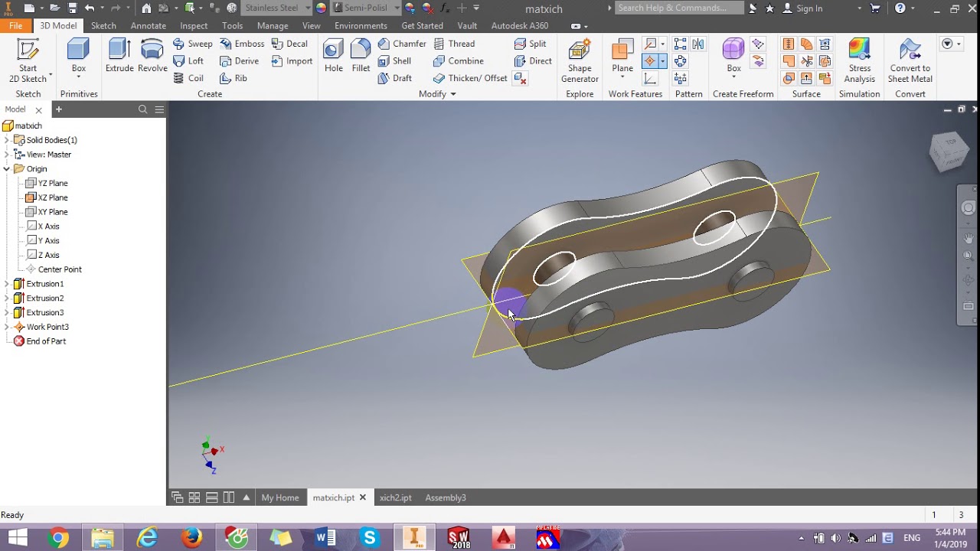Viewport: 980px width, 551px height.
Task: Open Skype from the taskbar
Action: 370,538
